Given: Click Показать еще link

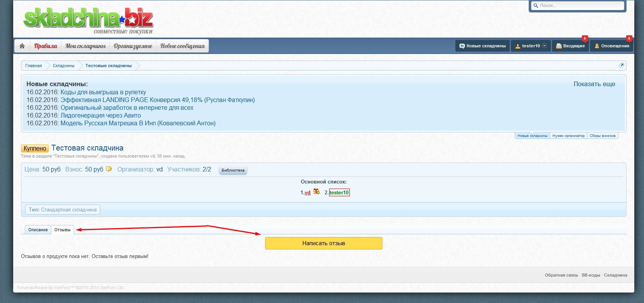Looking at the screenshot, I should coord(594,84).
